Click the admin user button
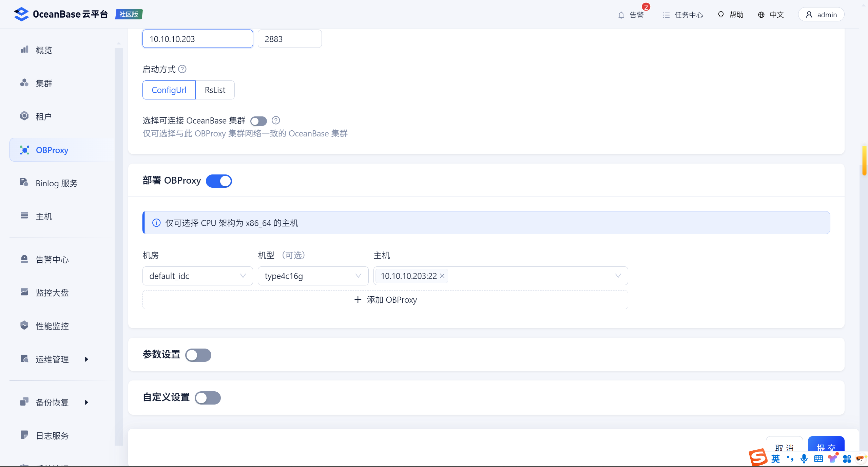This screenshot has width=868, height=467. coord(821,15)
